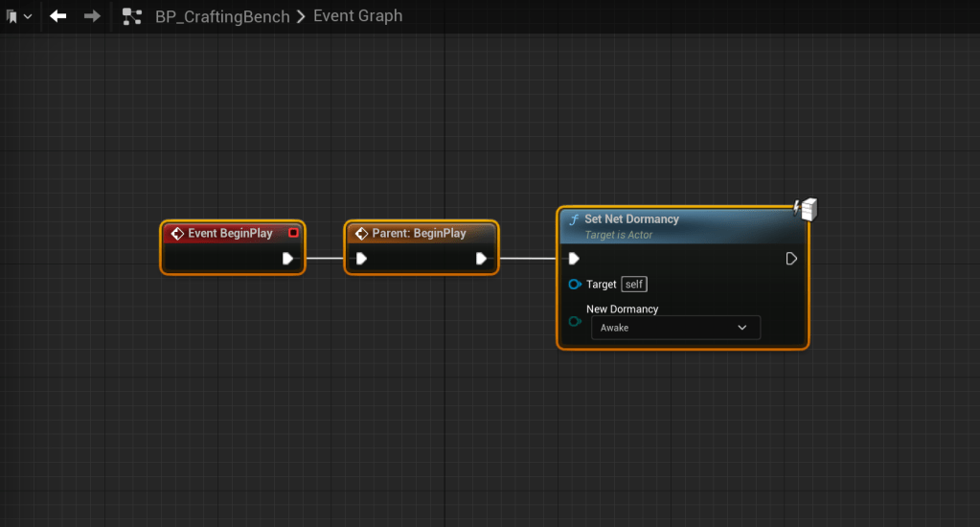Viewport: 980px width, 527px height.
Task: Click the authority-only server icon on Set Net Dormancy
Action: coord(804,208)
